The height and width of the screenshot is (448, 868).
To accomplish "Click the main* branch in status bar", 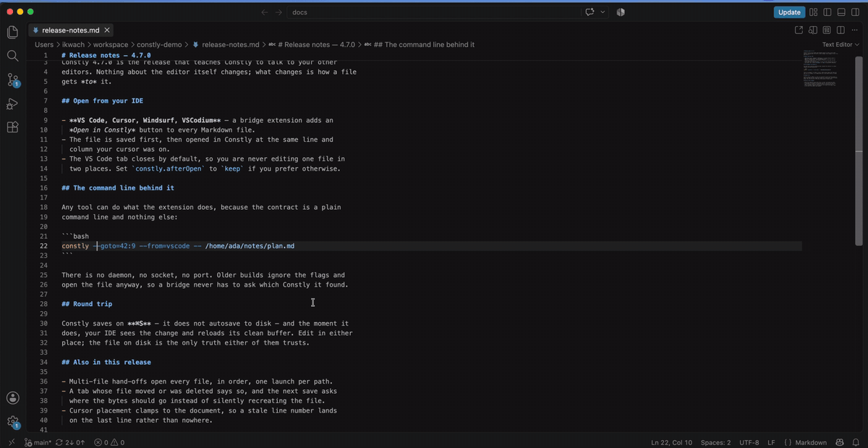I will (38, 442).
